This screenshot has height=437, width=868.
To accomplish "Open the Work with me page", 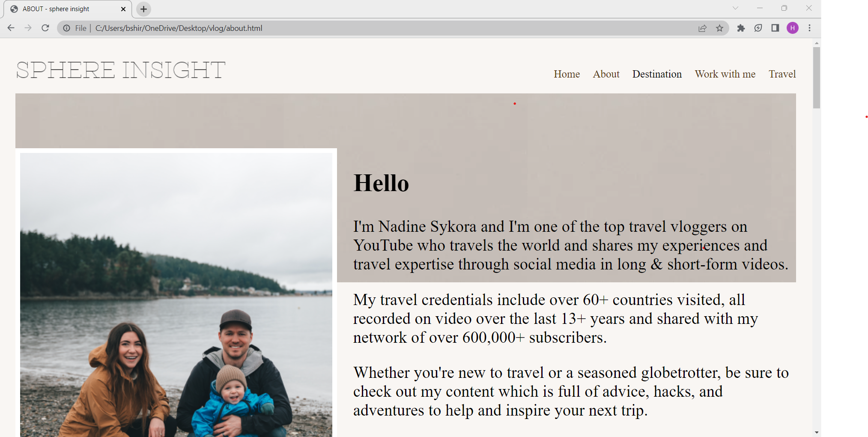I will coord(725,74).
